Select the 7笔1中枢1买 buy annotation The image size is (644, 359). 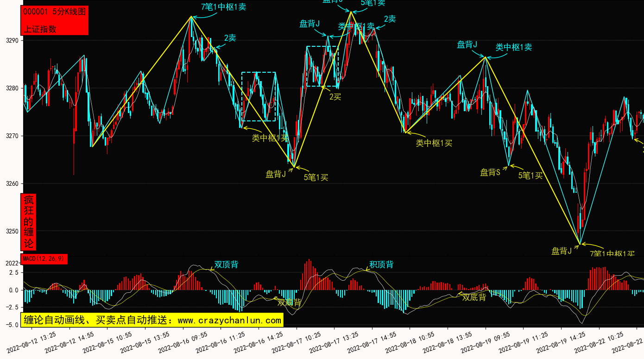[612, 254]
